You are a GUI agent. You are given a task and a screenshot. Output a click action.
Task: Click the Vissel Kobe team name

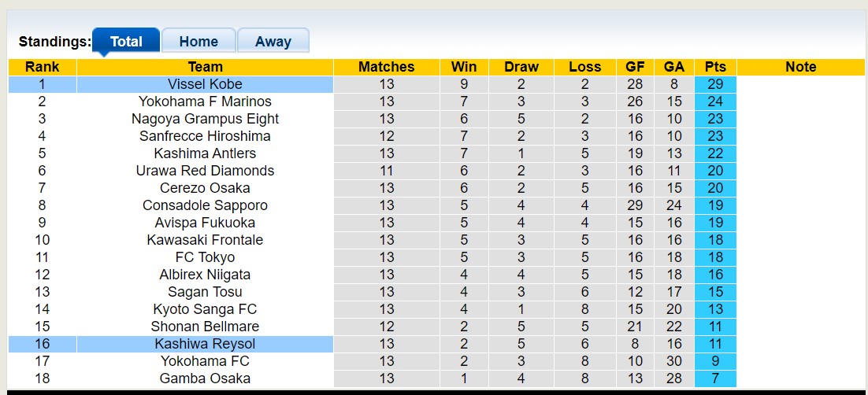205,84
